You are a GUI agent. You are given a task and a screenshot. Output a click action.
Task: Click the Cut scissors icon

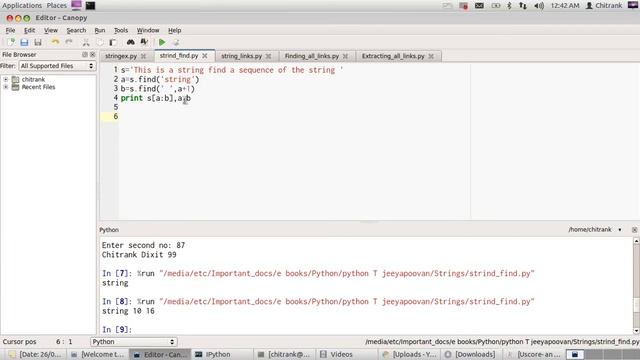click(86, 42)
